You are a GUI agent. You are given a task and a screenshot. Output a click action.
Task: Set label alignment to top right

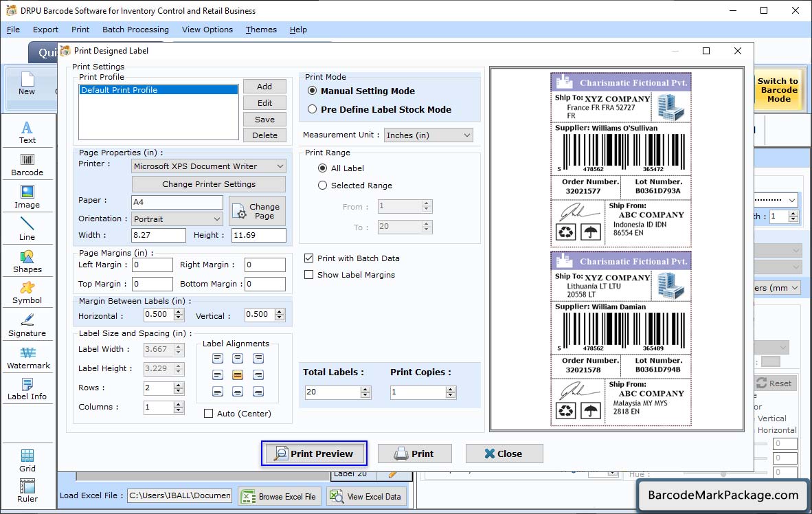pos(258,358)
